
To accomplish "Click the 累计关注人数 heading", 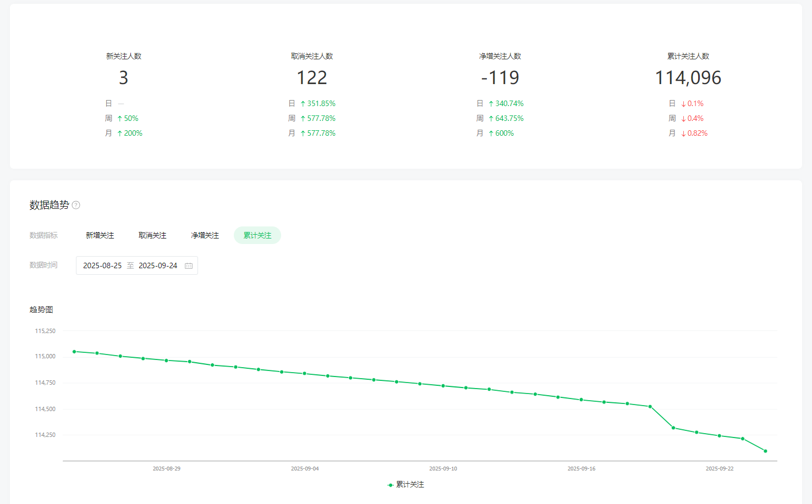I will (688, 56).
